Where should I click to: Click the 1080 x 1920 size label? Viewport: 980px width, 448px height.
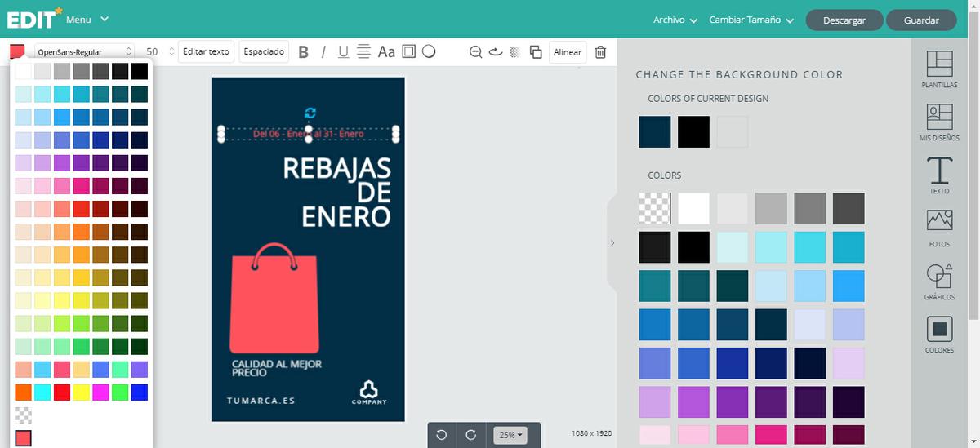tap(592, 433)
